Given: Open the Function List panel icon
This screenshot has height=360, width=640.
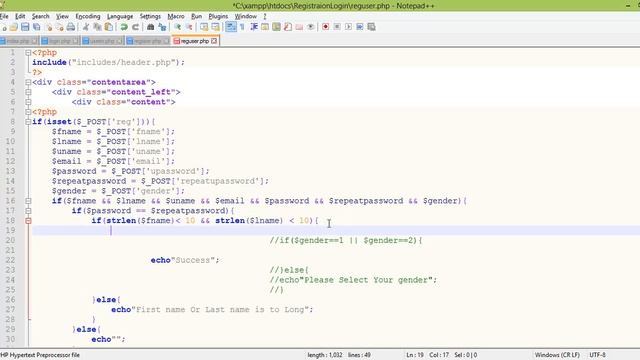Looking at the screenshot, I should pyautogui.click(x=288, y=27).
